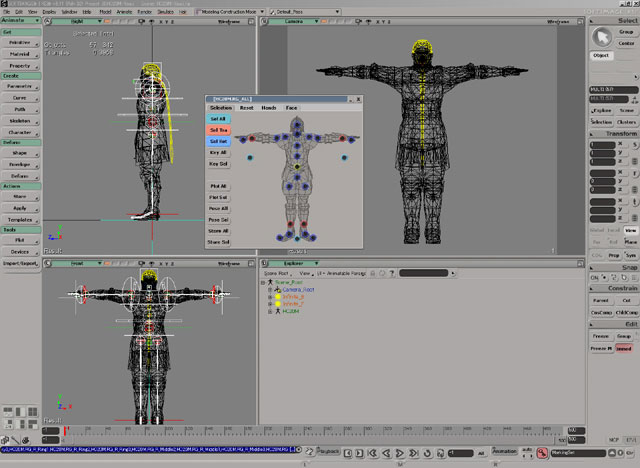
Task: Click the Freeze button in Edit panel
Action: pyautogui.click(x=601, y=335)
